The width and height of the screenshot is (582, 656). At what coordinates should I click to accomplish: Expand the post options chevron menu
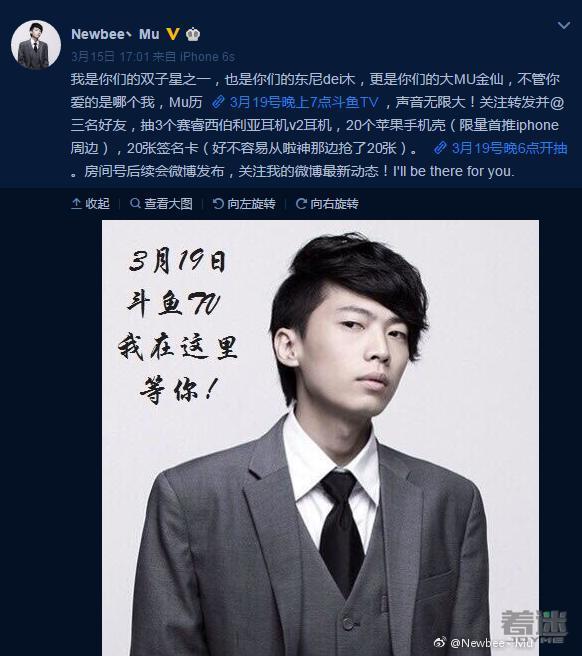tap(564, 26)
